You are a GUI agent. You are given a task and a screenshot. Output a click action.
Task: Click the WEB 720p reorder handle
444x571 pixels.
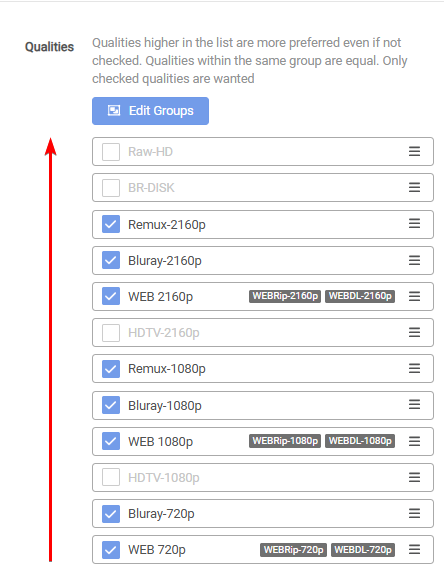pos(414,550)
